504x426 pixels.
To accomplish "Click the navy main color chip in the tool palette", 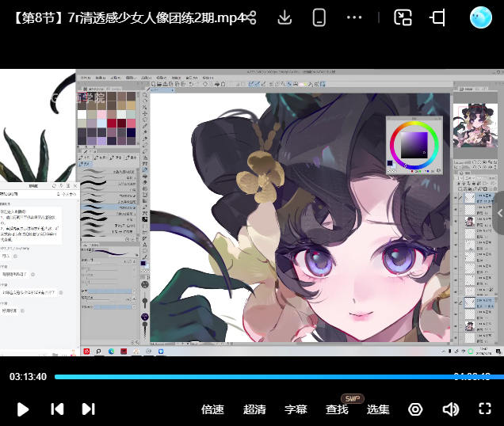I will 143,264.
